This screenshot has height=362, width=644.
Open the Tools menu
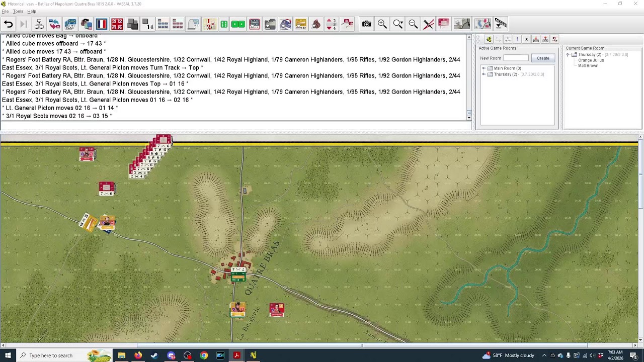18,11
